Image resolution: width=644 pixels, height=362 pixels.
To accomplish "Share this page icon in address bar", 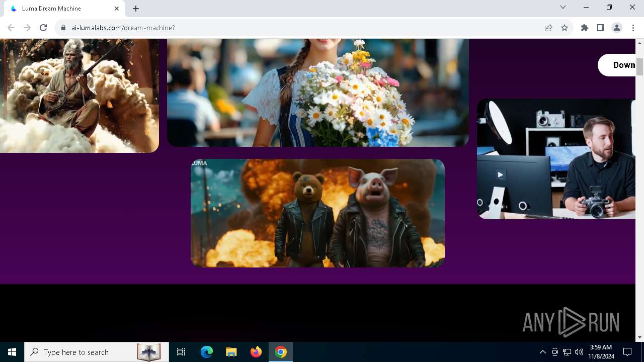I will tap(548, 28).
